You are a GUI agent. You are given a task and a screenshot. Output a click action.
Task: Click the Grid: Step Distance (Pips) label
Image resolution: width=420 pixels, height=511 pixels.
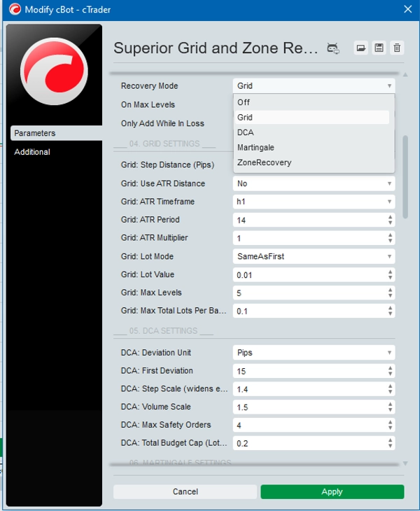pos(167,165)
